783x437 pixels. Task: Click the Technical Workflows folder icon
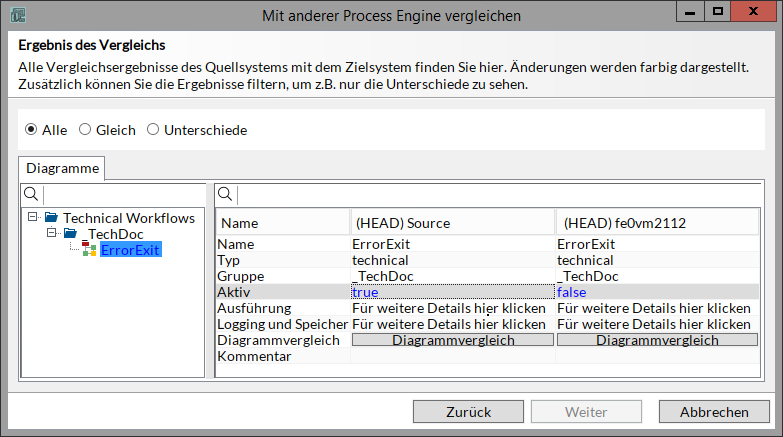click(51, 217)
